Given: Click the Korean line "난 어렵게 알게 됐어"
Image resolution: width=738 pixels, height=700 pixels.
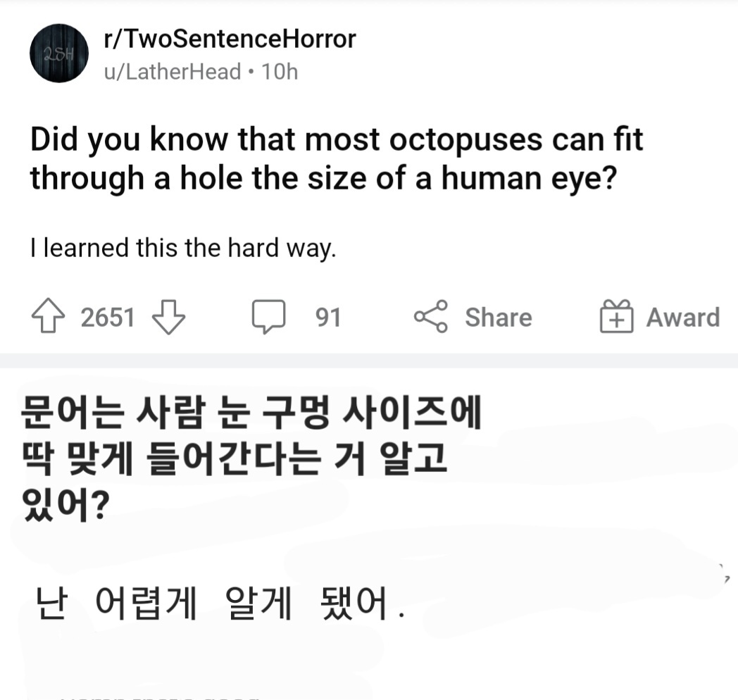Looking at the screenshot, I should tap(220, 603).
